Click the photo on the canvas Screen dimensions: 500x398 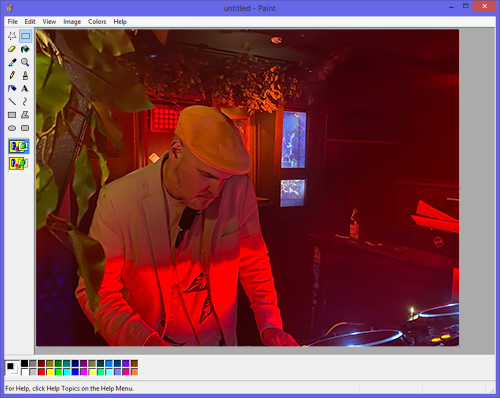pyautogui.click(x=247, y=188)
